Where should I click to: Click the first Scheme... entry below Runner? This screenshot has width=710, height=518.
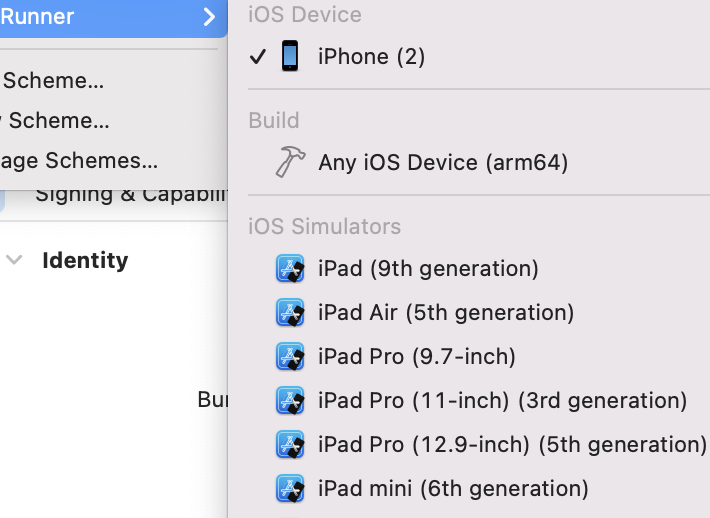point(53,81)
